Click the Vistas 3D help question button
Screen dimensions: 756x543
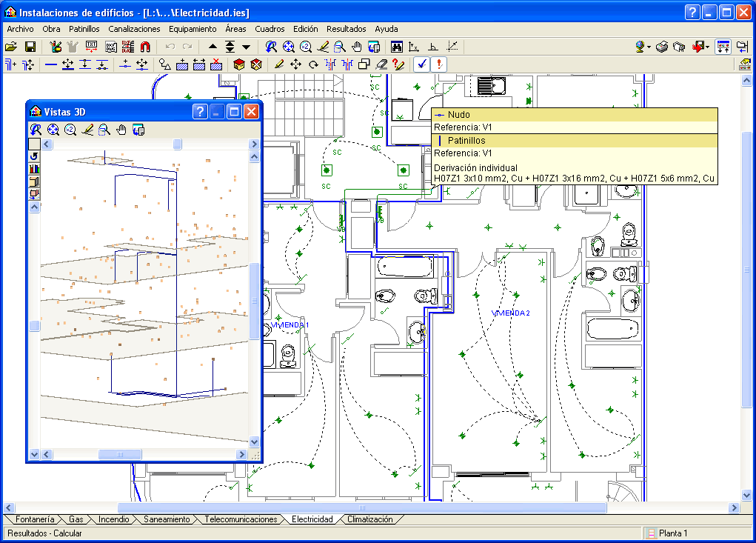pos(200,112)
